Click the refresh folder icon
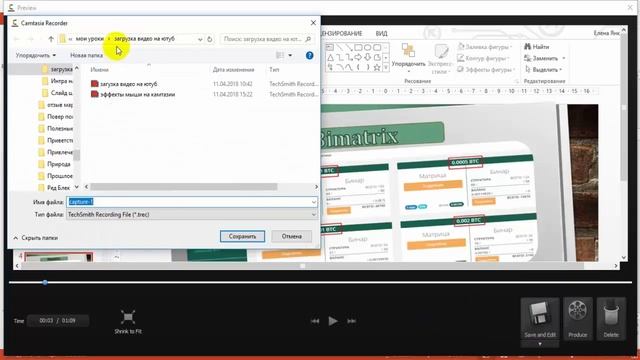 pyautogui.click(x=210, y=39)
